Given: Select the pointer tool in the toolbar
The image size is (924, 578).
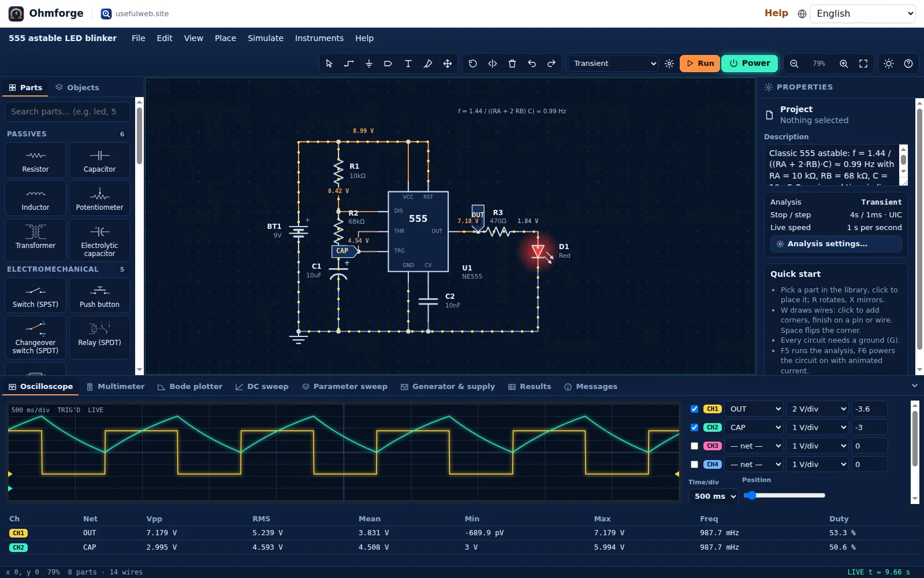Looking at the screenshot, I should point(329,64).
